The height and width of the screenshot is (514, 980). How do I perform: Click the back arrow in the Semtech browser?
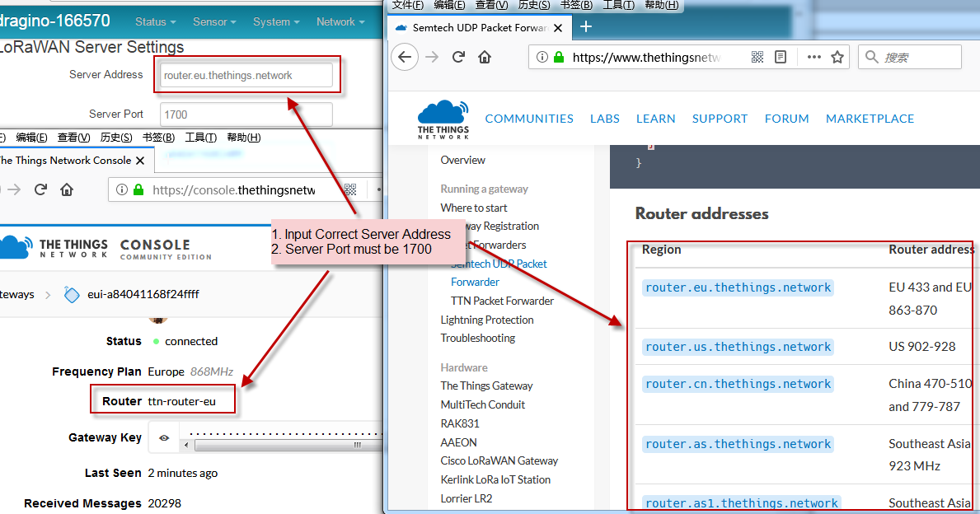tap(405, 58)
